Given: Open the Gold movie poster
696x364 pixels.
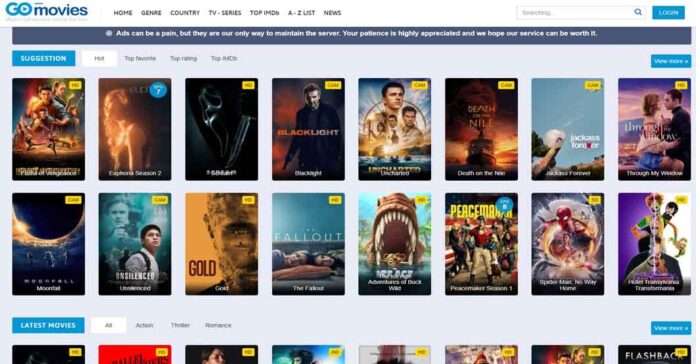Looking at the screenshot, I should 221,244.
